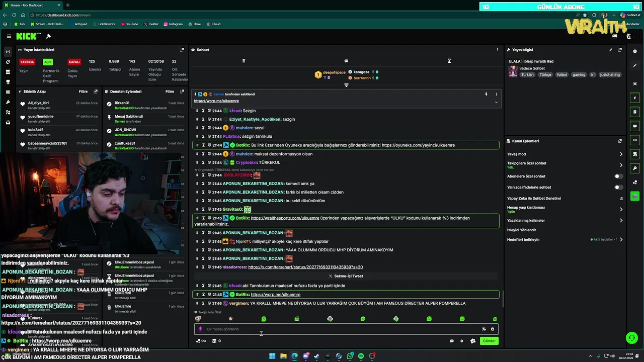Open the hourglass tab at top of chat
644x362 pixels.
pos(449,61)
